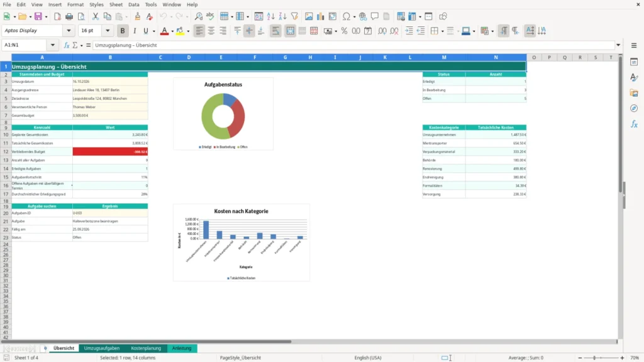Open font color dropdown arrow
644x362 pixels.
pyautogui.click(x=172, y=31)
